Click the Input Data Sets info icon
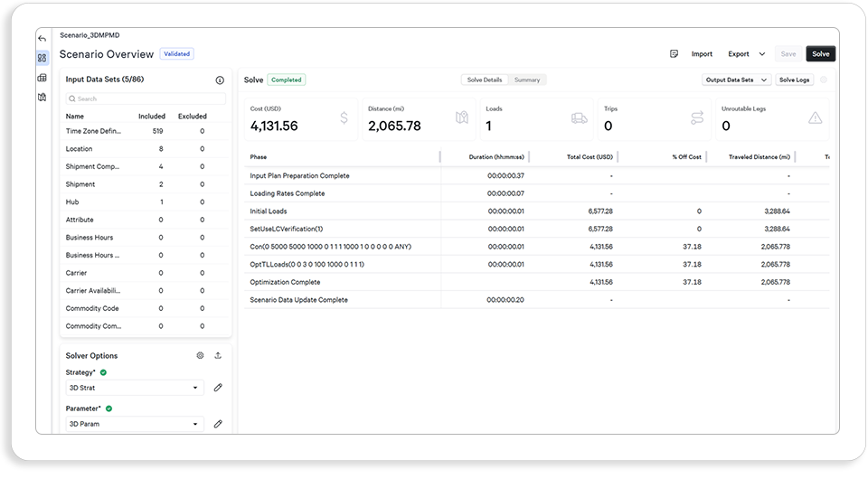868x488 pixels. click(x=220, y=80)
